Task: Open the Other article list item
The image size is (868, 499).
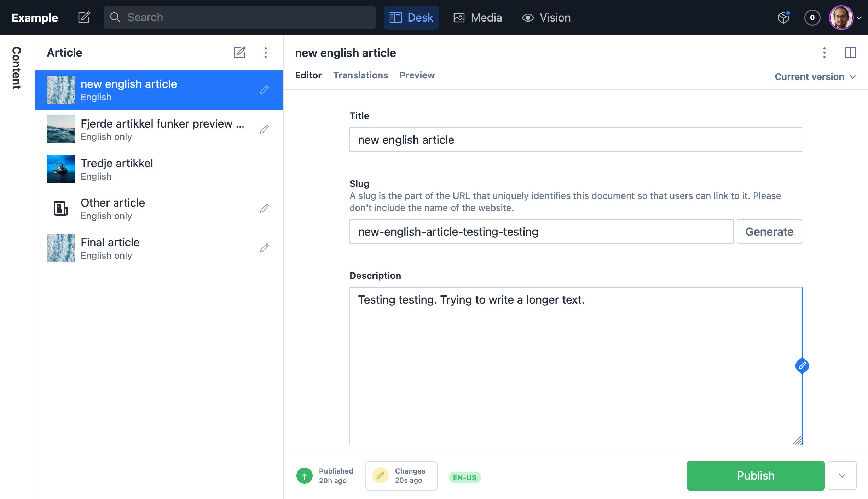Action: coord(159,209)
